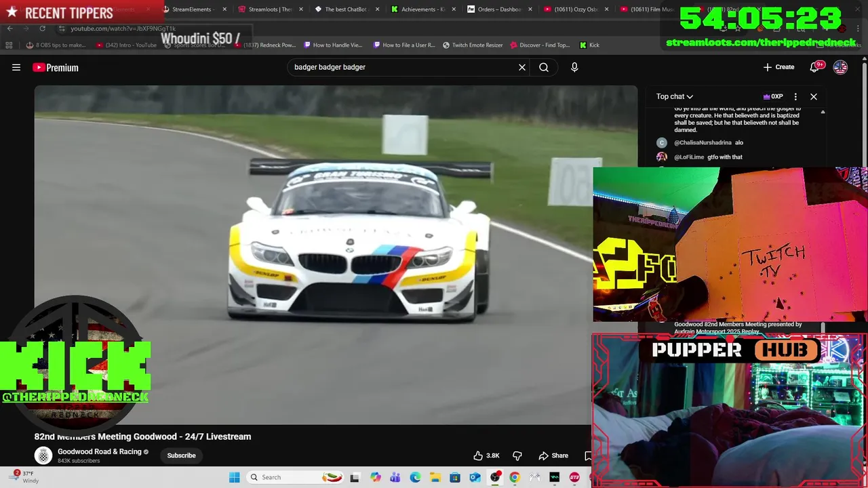Open the Windows Start menu
The image size is (868, 488).
(x=234, y=477)
